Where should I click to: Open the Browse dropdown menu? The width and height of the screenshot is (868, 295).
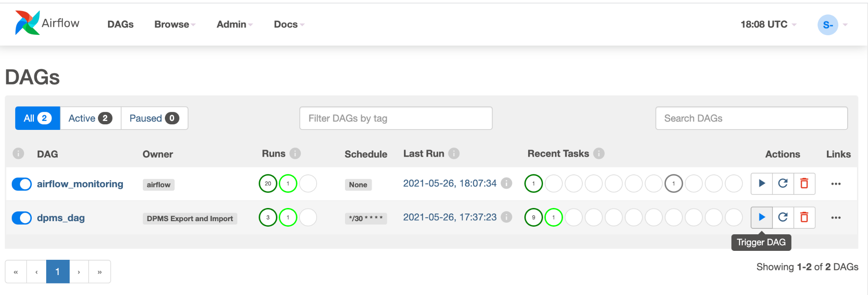[x=175, y=25]
